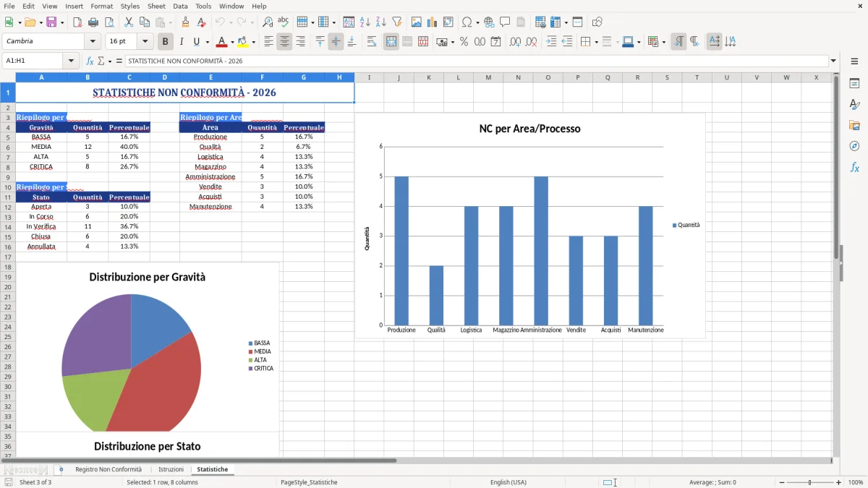
Task: Toggle underline formatting
Action: pyautogui.click(x=196, y=41)
